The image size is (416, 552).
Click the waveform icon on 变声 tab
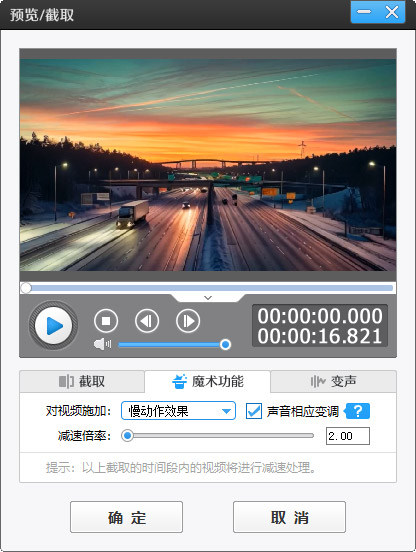pyautogui.click(x=318, y=381)
